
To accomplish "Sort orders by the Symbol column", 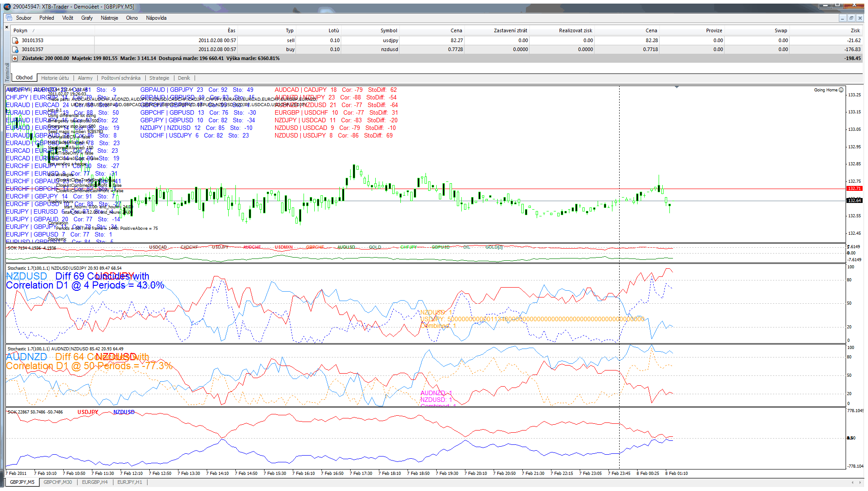I will click(x=389, y=30).
